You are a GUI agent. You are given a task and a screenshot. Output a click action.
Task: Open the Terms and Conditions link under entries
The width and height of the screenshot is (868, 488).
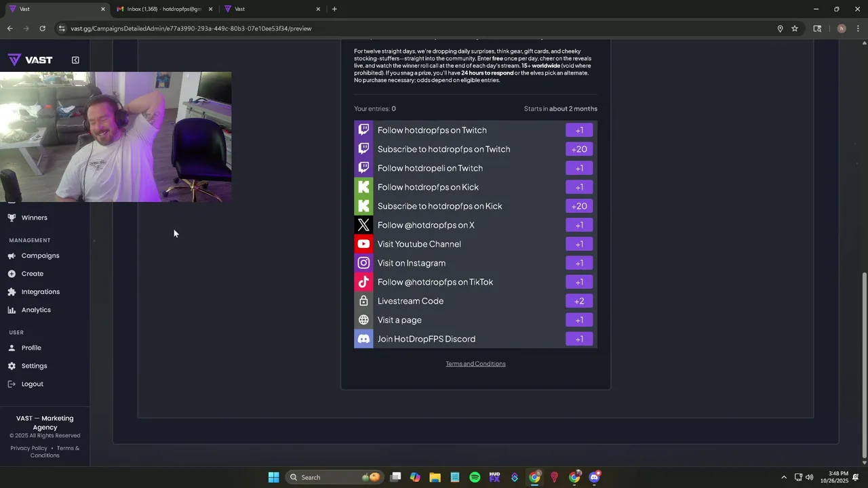475,364
